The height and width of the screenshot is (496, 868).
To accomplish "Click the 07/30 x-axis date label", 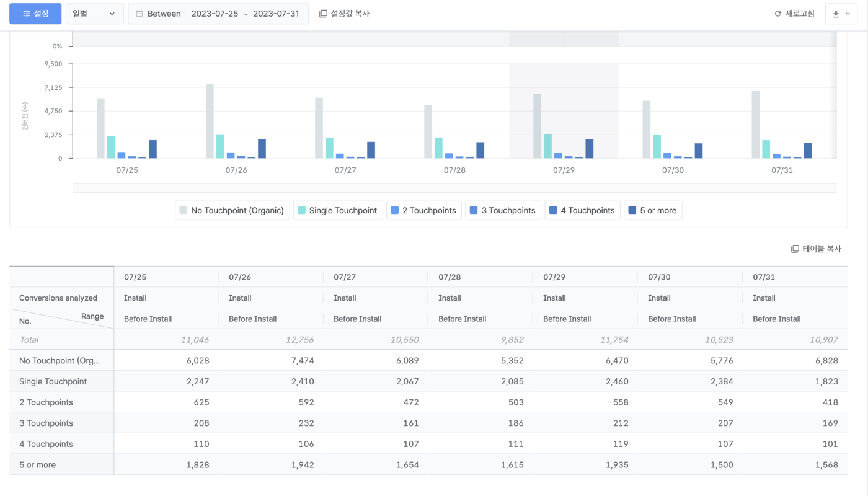I will (673, 170).
